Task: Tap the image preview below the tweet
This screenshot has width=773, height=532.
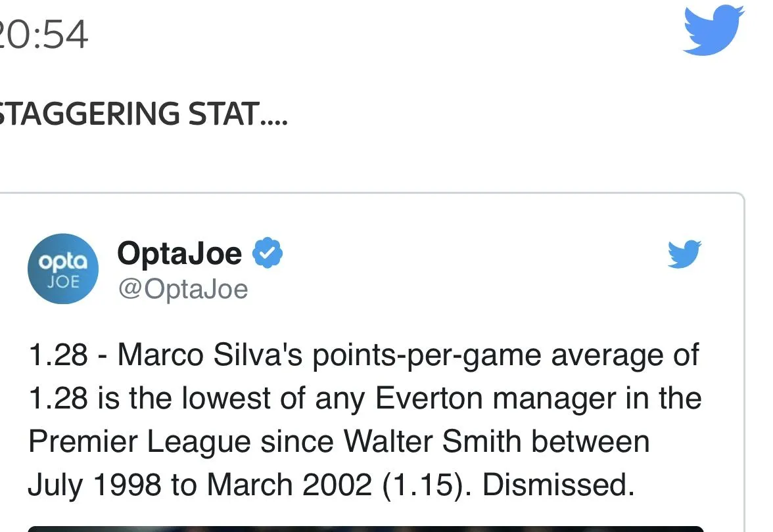Action: click(x=365, y=527)
